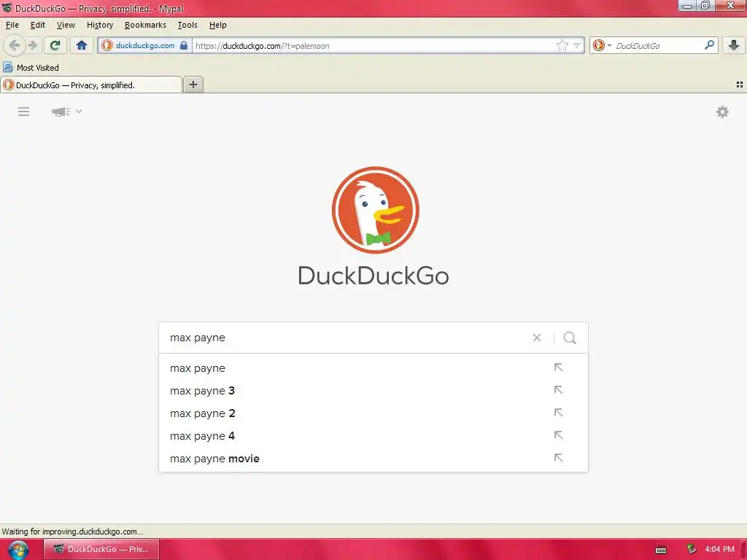
Task: Click the 4:04 PM clock
Action: (719, 549)
